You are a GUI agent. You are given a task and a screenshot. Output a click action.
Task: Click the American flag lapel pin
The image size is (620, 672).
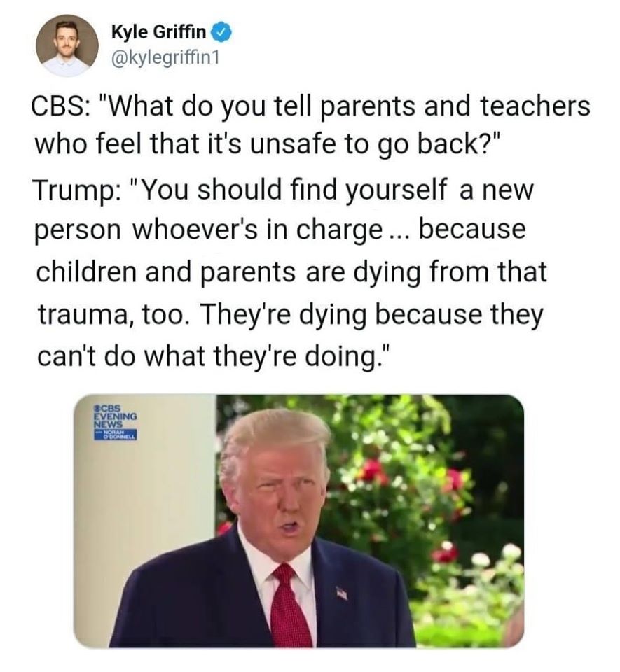(x=342, y=593)
